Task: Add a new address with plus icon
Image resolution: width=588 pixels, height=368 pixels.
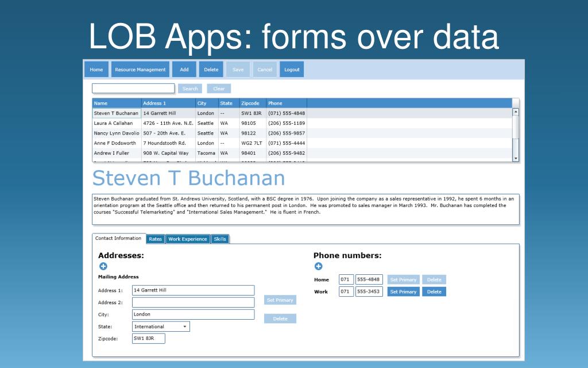Action: [103, 266]
